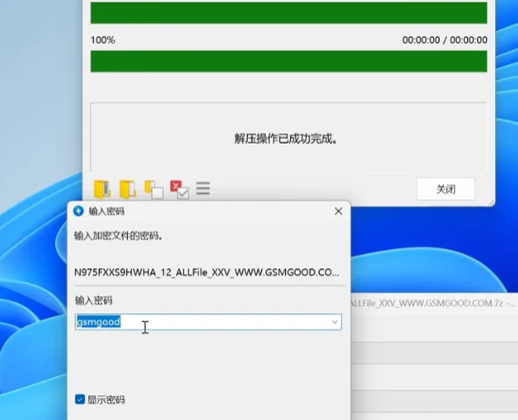Click the 00:00:00 / 00:00:00 elapsed time label
518x420 pixels.
point(444,40)
